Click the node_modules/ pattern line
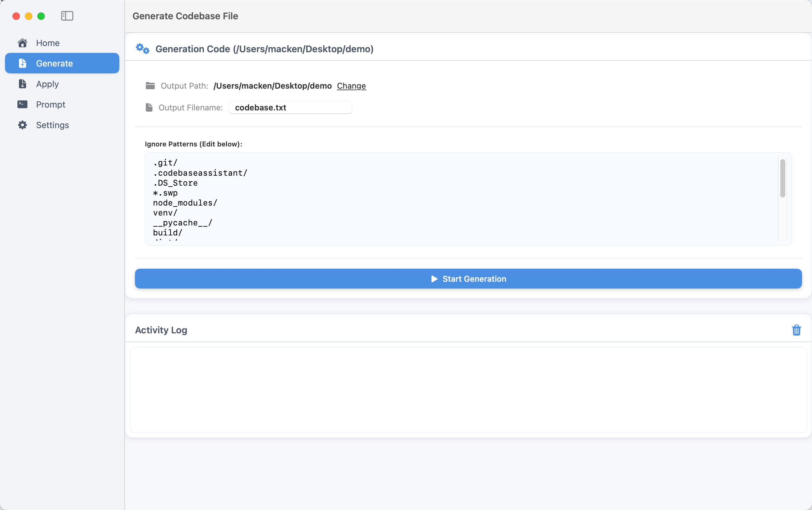The height and width of the screenshot is (510, 812). tap(185, 203)
